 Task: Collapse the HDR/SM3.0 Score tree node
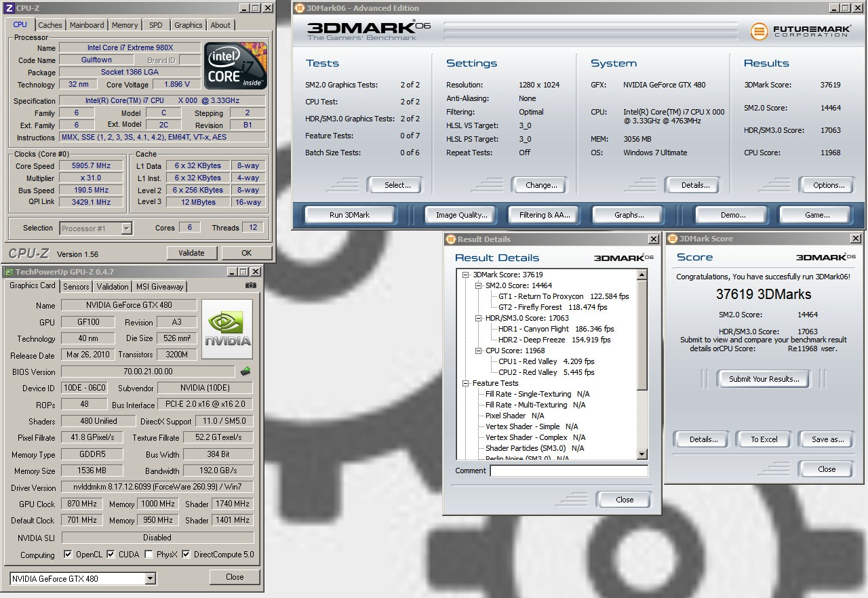click(478, 318)
